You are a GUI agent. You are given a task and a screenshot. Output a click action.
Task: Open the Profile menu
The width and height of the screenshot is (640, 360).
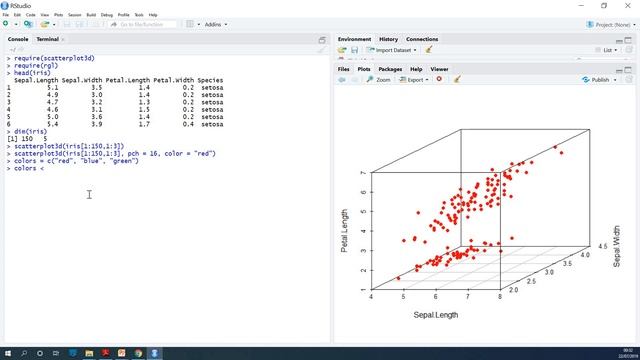click(123, 15)
